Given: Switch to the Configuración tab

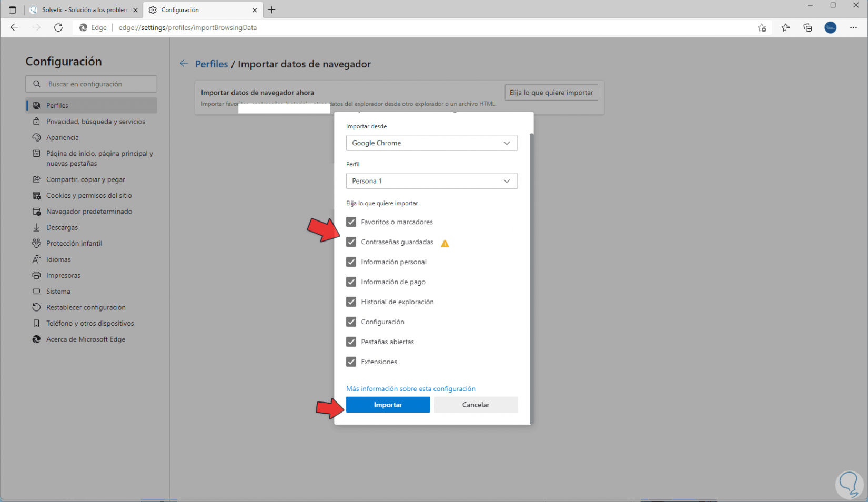Looking at the screenshot, I should [x=202, y=10].
